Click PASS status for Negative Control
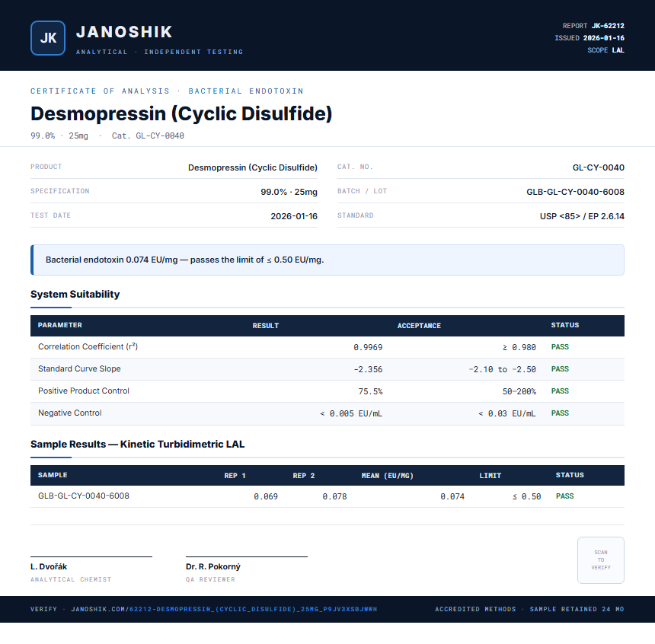 (x=560, y=413)
